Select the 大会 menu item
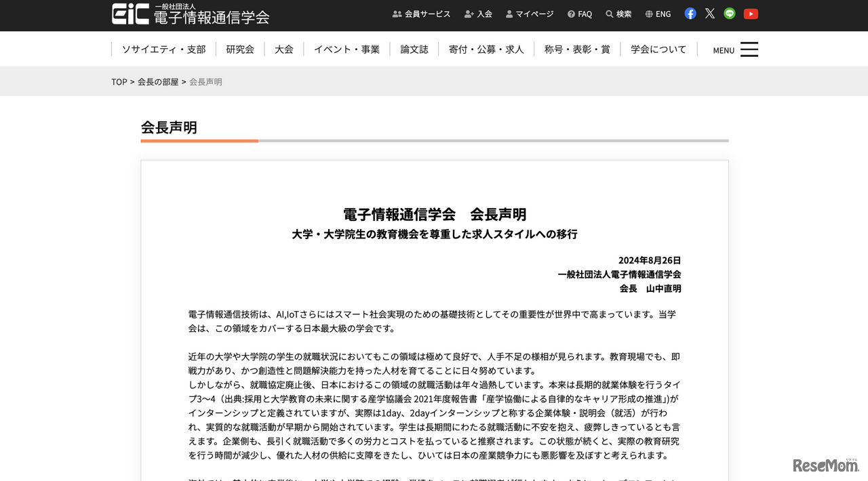Viewport: 868px width, 481px height. coord(284,49)
